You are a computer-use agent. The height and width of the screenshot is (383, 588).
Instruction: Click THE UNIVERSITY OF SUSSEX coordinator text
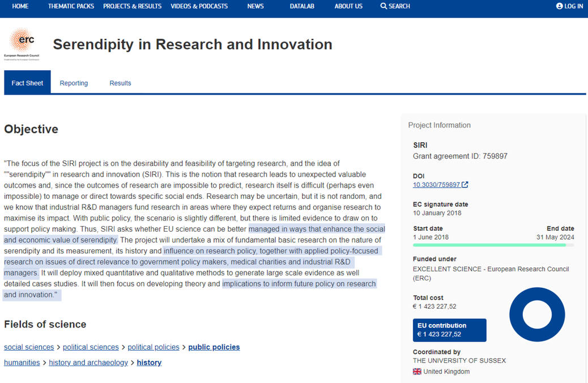[x=459, y=360]
